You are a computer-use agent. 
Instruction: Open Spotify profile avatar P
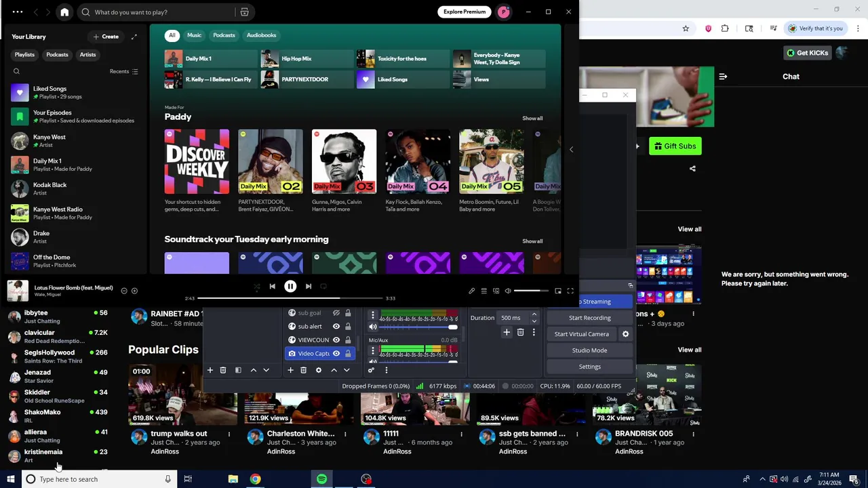(x=503, y=12)
